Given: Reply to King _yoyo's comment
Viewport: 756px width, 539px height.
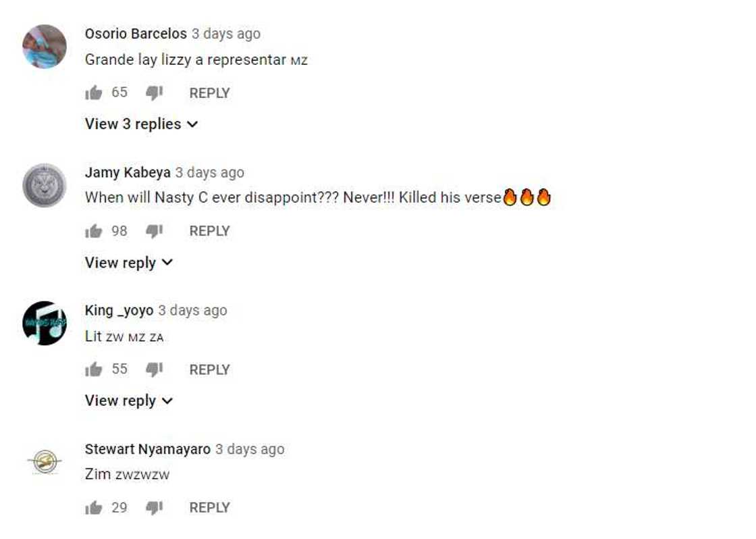Looking at the screenshot, I should (209, 369).
